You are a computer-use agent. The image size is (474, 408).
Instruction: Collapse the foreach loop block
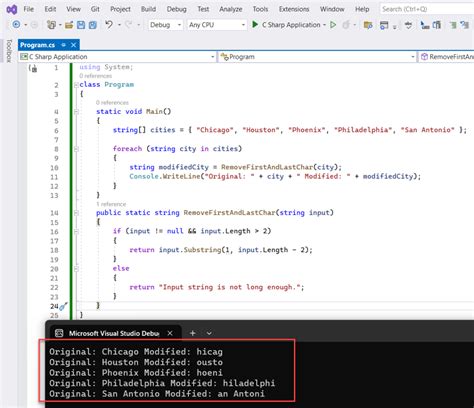pyautogui.click(x=76, y=149)
